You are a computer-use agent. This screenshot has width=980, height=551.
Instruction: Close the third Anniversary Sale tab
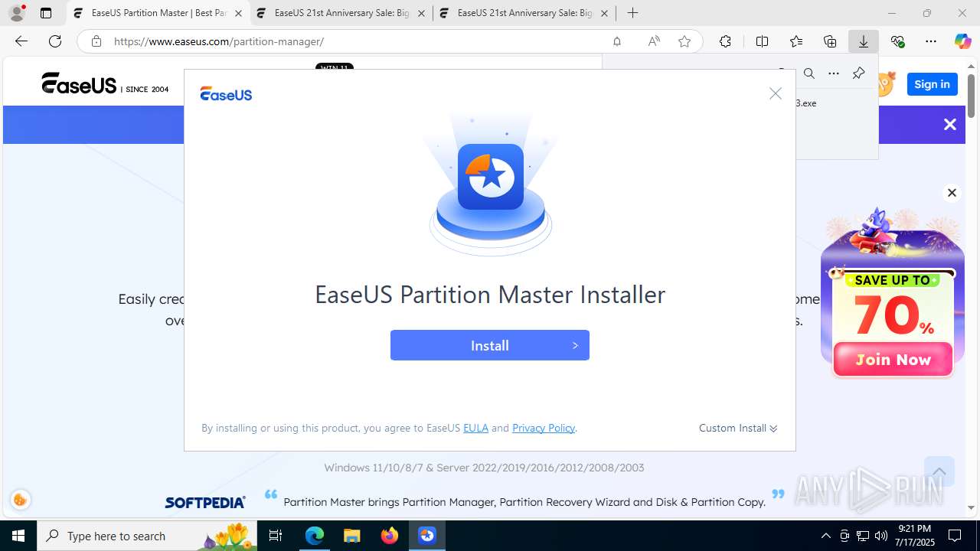click(604, 13)
